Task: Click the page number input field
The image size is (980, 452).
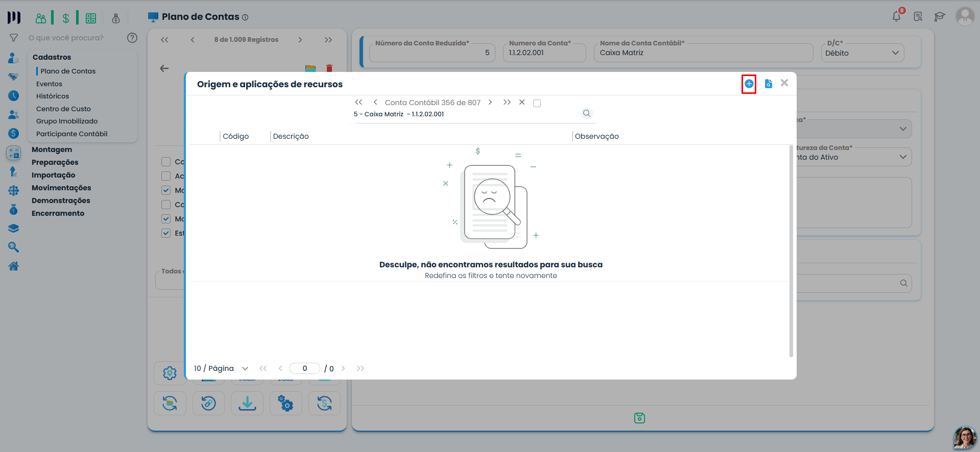Action: [x=305, y=368]
